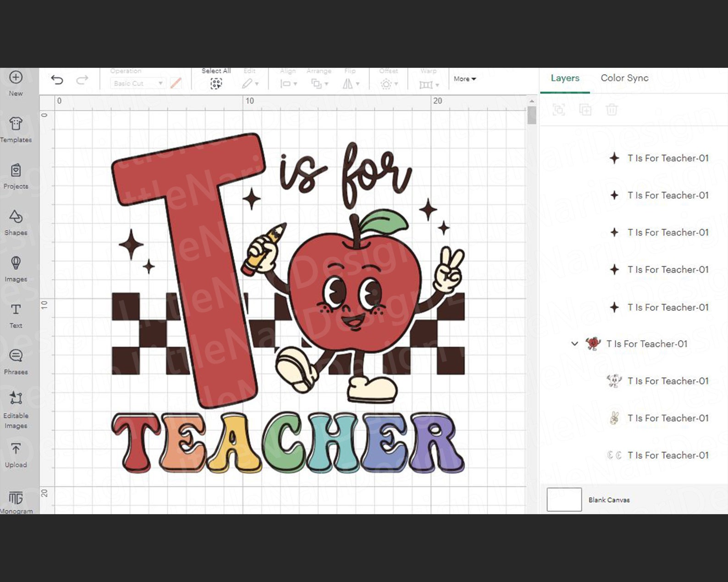Select the second T Is For Teacher-01 star layer
The width and height of the screenshot is (728, 582).
[659, 195]
